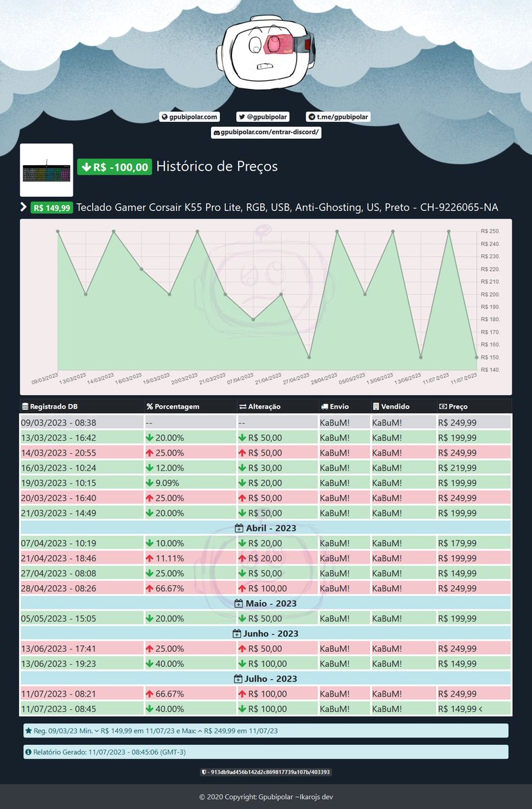
Task: Click the R$ 219,99 price cell
Action: [x=474, y=468]
